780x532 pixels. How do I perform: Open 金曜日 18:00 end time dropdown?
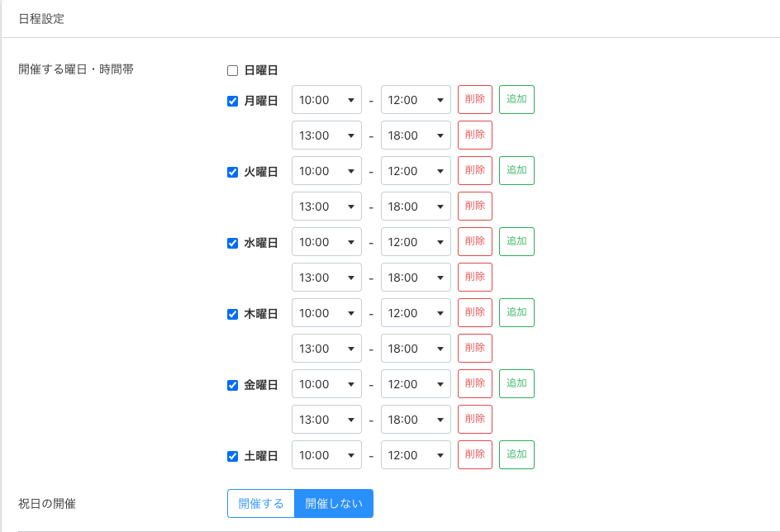pyautogui.click(x=416, y=420)
